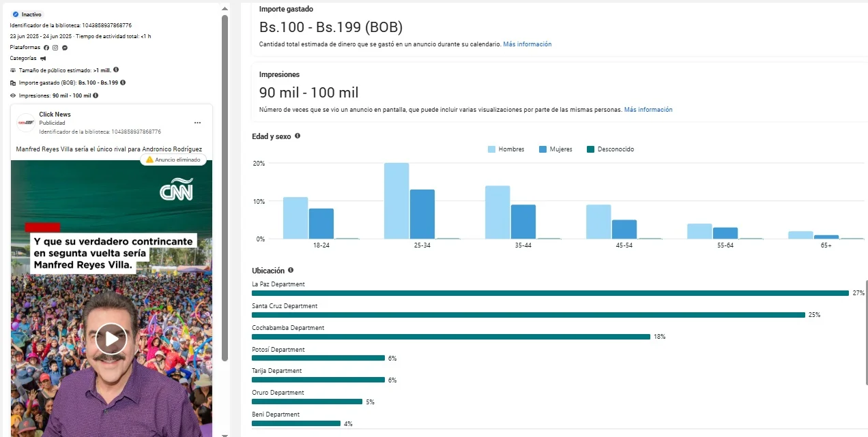Image resolution: width=868 pixels, height=437 pixels.
Task: Click info icon after Impresiones in left panel
Action: 96,95
